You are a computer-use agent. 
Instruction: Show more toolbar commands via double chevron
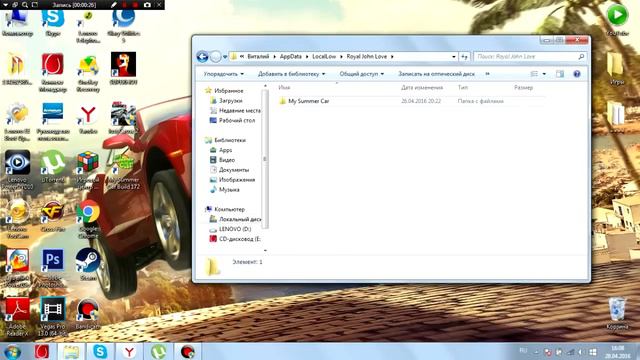[x=487, y=74]
